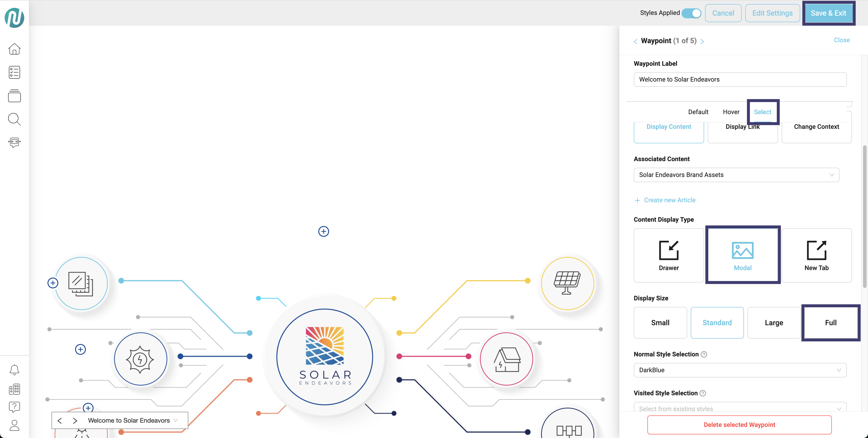Open the Normal Style Selection DarkBlue dropdown
Image resolution: width=868 pixels, height=438 pixels.
click(x=740, y=370)
